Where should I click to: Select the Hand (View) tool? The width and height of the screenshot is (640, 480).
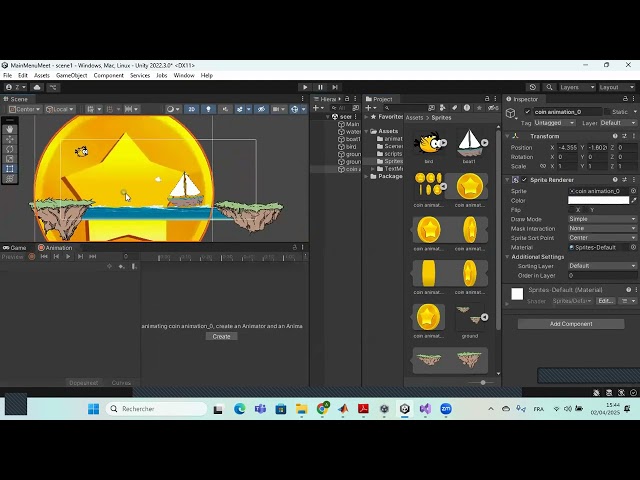(10, 129)
